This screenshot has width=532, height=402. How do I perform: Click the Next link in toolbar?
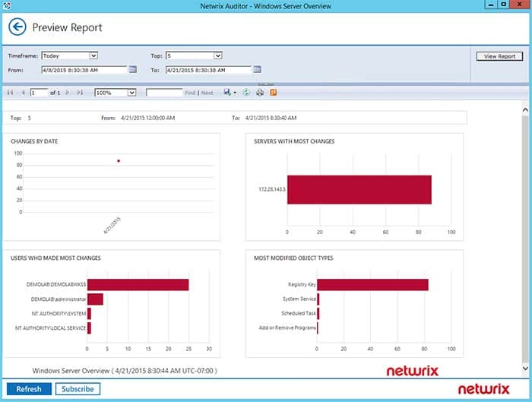207,93
